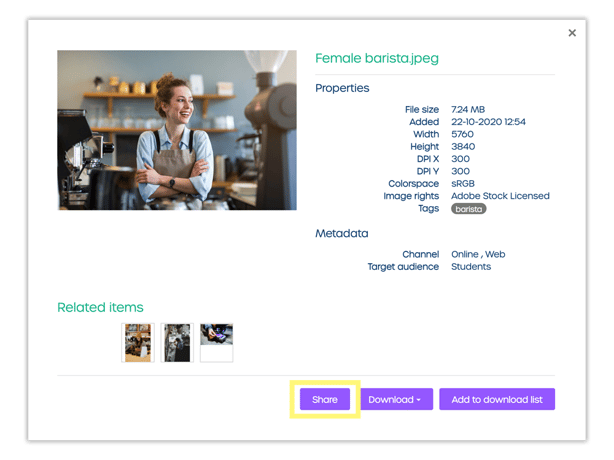Click the Colorspace label

[414, 184]
